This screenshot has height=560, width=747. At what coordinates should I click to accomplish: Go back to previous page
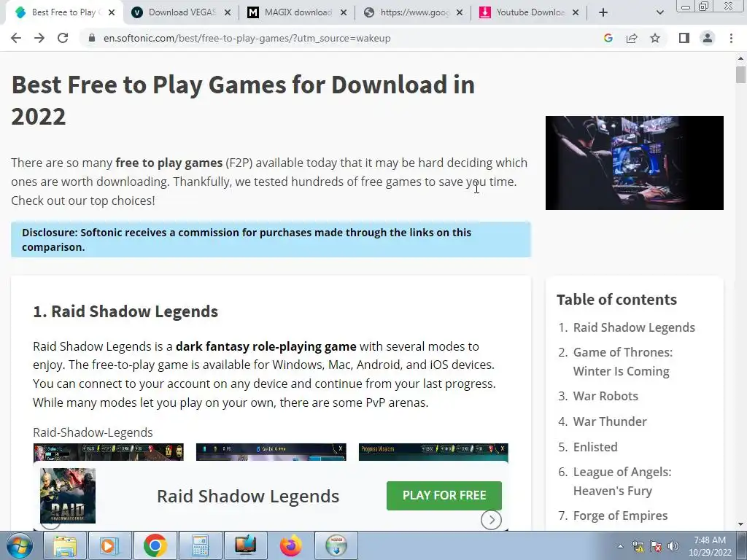pyautogui.click(x=16, y=38)
